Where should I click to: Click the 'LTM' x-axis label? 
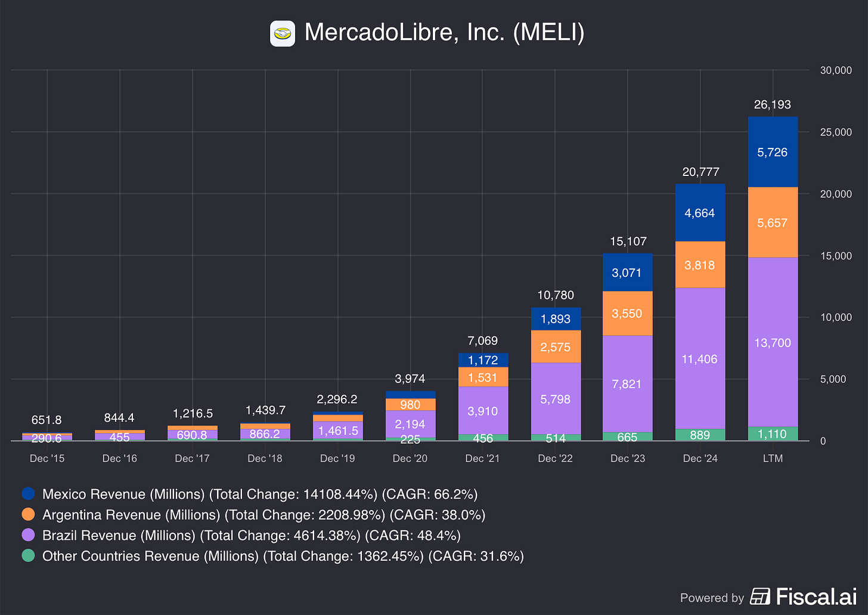pyautogui.click(x=773, y=458)
